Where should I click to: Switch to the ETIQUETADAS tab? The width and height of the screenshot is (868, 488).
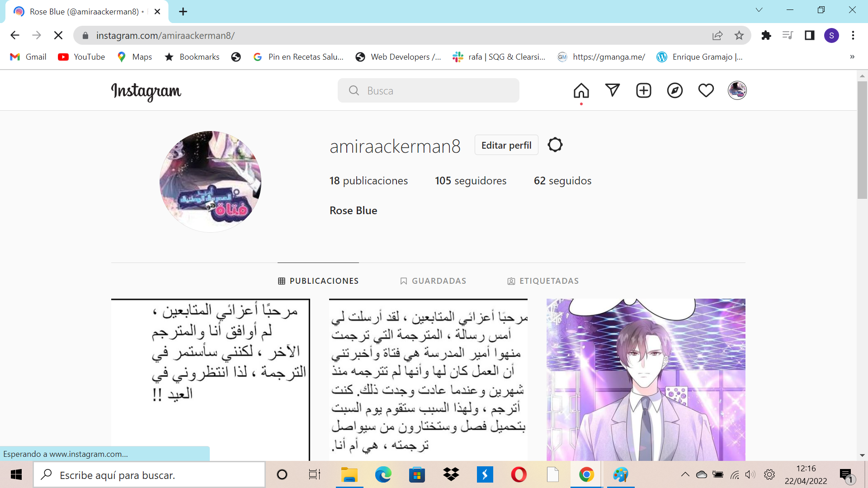[543, 281]
